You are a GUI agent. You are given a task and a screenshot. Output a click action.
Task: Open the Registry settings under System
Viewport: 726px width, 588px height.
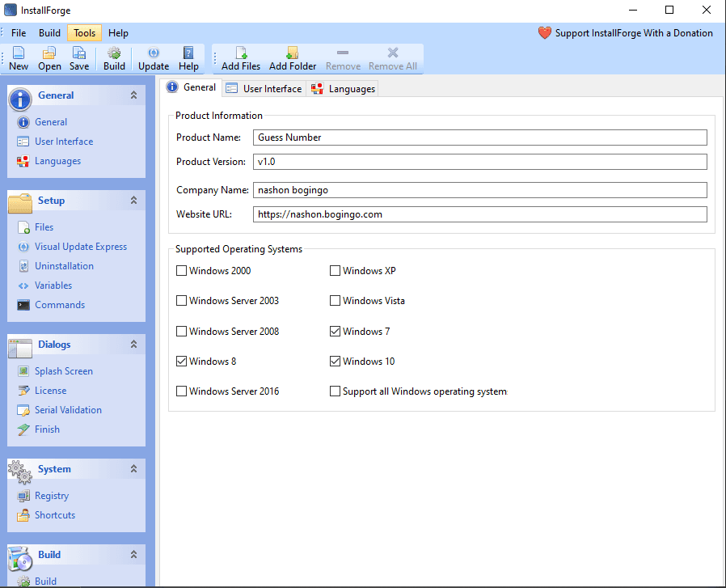(x=51, y=495)
